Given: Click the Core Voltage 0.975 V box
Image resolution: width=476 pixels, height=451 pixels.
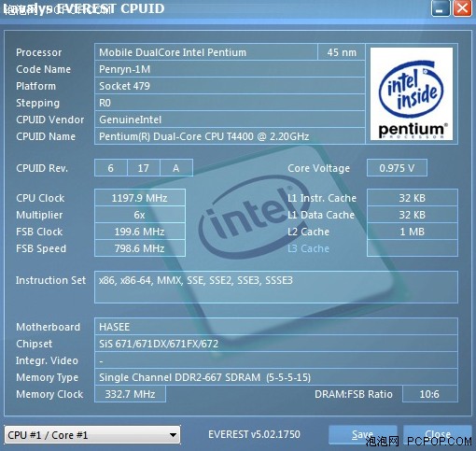Looking at the screenshot, I should coord(397,168).
